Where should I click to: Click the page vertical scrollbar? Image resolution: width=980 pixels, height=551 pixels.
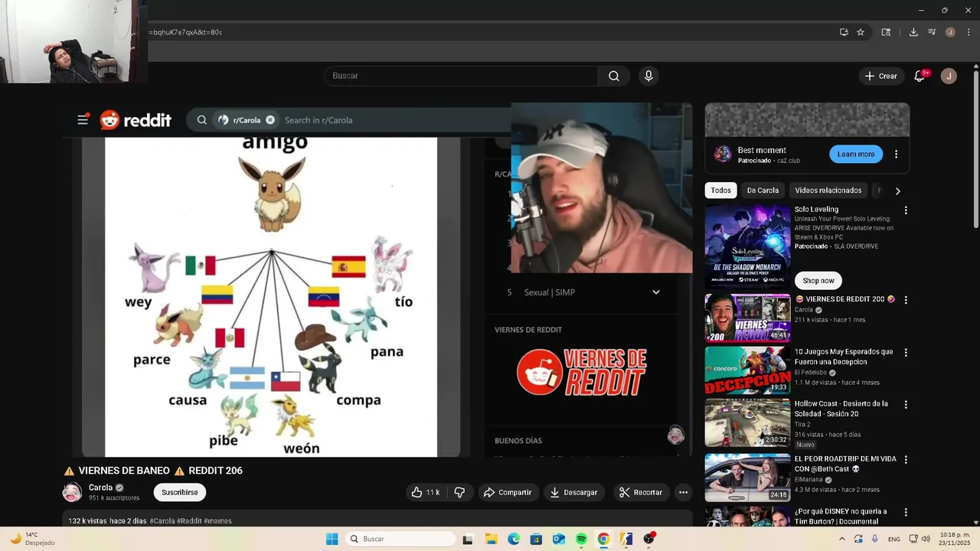pyautogui.click(x=975, y=149)
